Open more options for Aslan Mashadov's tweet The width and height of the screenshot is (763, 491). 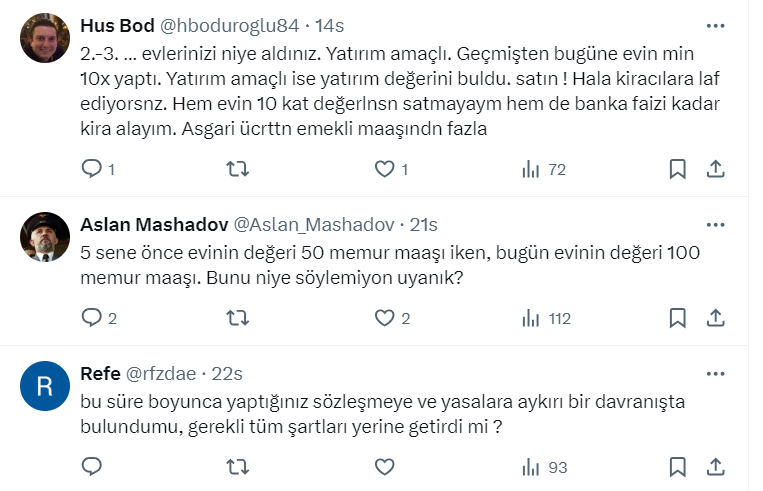point(716,224)
